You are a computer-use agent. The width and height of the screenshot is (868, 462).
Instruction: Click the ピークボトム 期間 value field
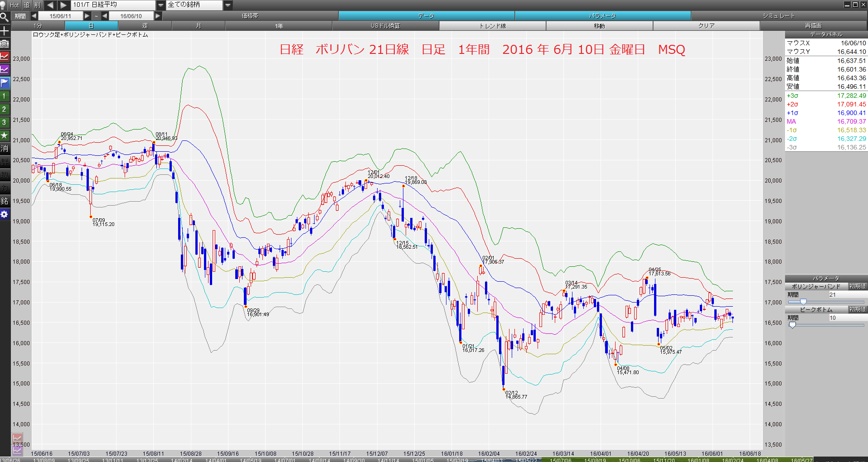[x=847, y=318]
